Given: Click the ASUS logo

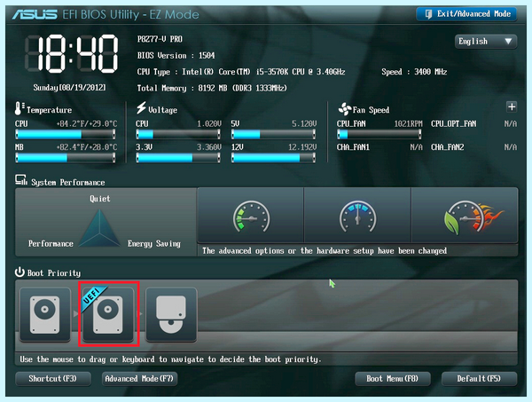Looking at the screenshot, I should point(35,14).
